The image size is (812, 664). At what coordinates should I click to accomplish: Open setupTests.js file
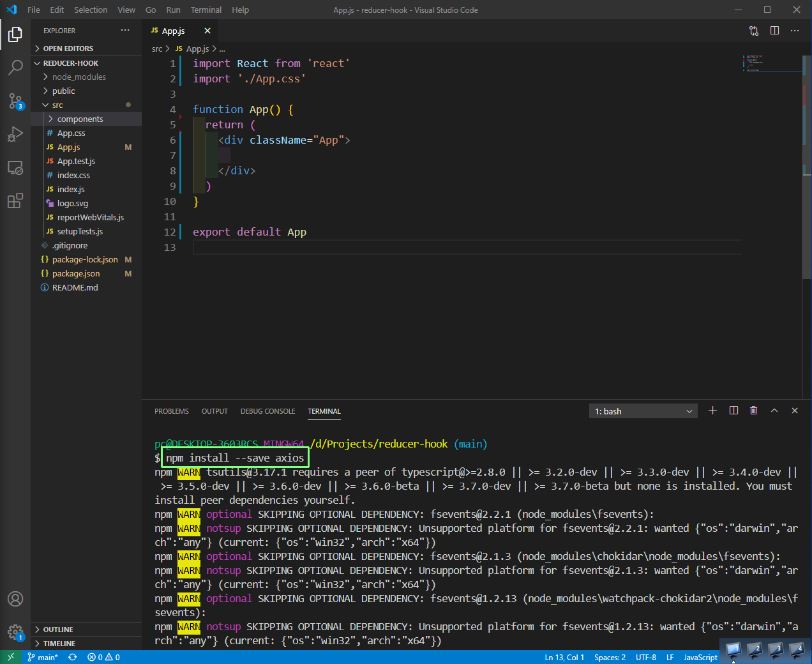pyautogui.click(x=86, y=231)
